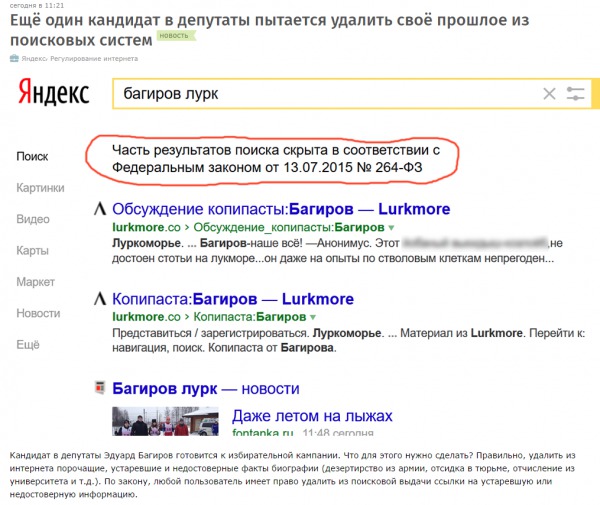Open Багиров лурк — новости link
The height and width of the screenshot is (505, 600).
click(x=205, y=389)
